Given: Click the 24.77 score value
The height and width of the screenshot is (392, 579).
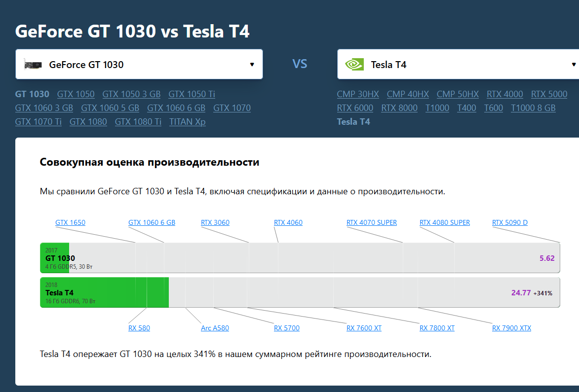Looking at the screenshot, I should [521, 293].
